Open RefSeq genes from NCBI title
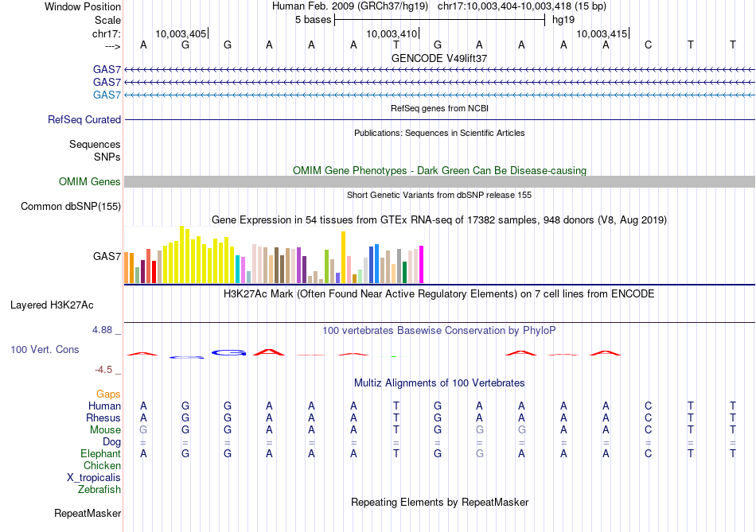The width and height of the screenshot is (756, 532). tap(439, 108)
